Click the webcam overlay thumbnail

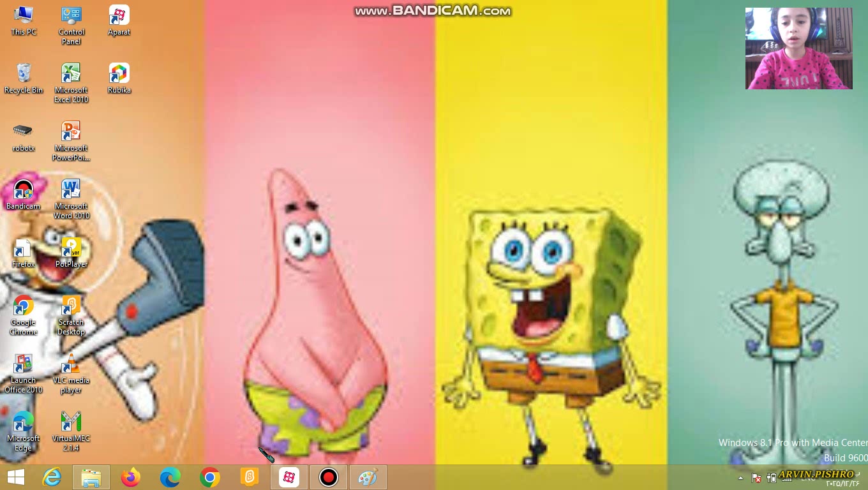(798, 48)
